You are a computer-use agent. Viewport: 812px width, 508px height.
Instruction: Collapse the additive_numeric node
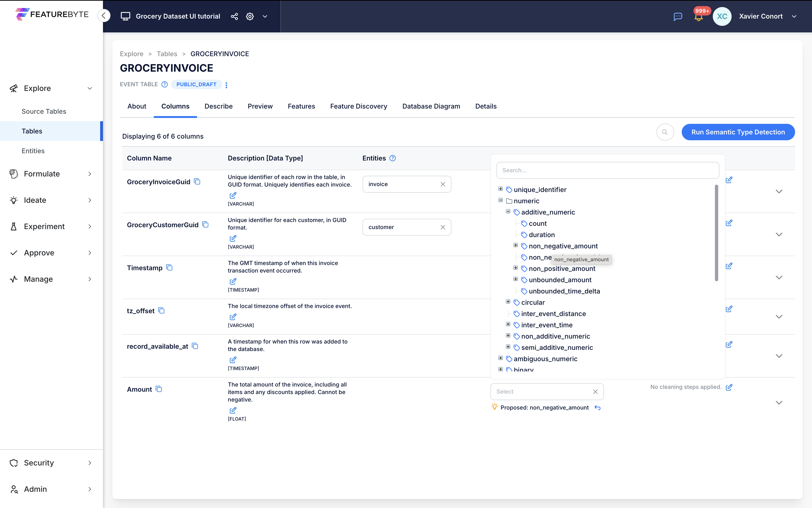[x=508, y=211]
